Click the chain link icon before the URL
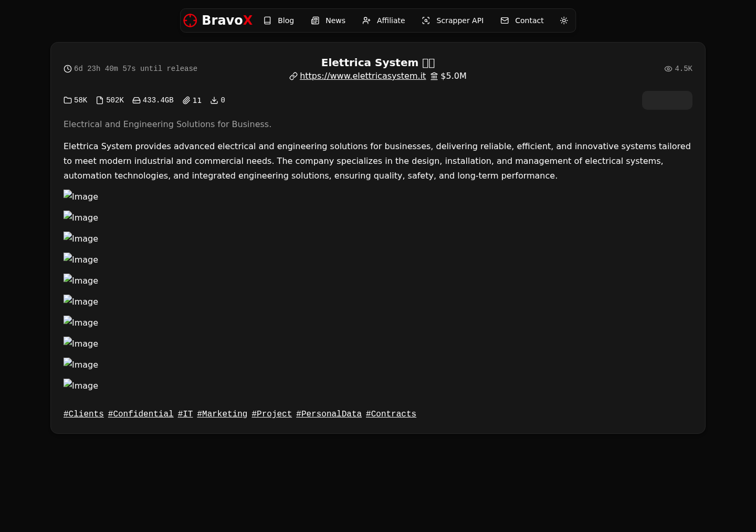The width and height of the screenshot is (756, 532). [293, 76]
